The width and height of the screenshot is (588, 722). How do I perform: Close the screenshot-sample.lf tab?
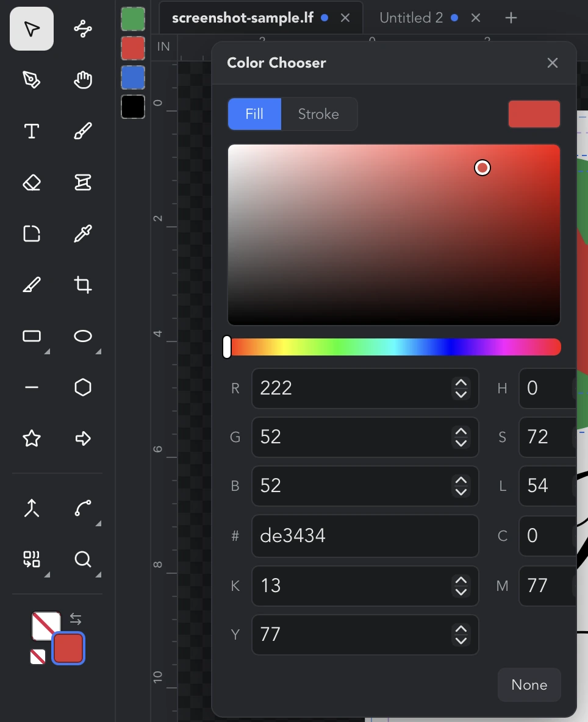[x=345, y=18]
